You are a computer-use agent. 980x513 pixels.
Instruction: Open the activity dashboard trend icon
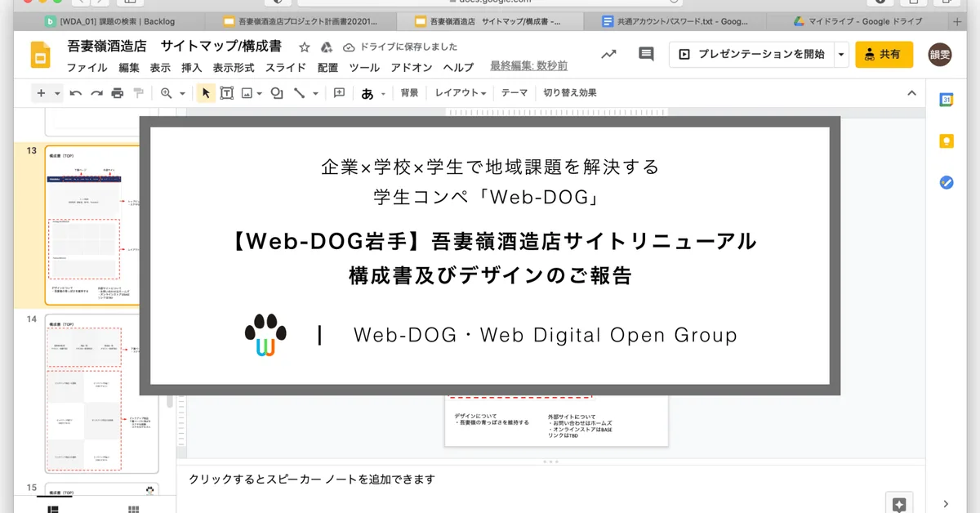(608, 55)
